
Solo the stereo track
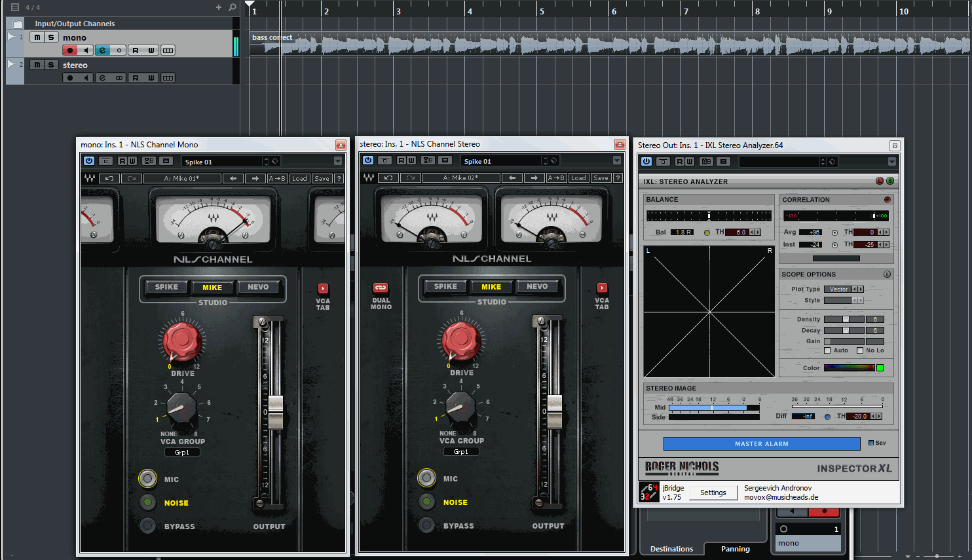pyautogui.click(x=51, y=65)
